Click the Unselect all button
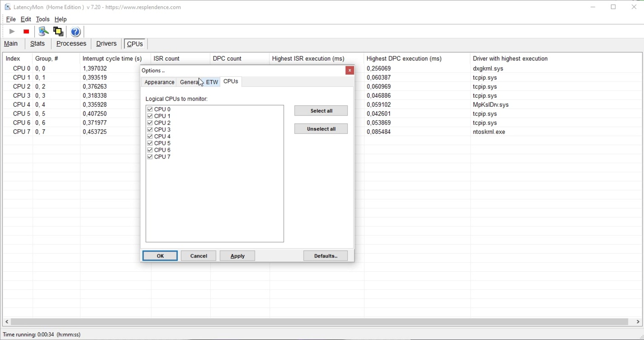 [321, 128]
